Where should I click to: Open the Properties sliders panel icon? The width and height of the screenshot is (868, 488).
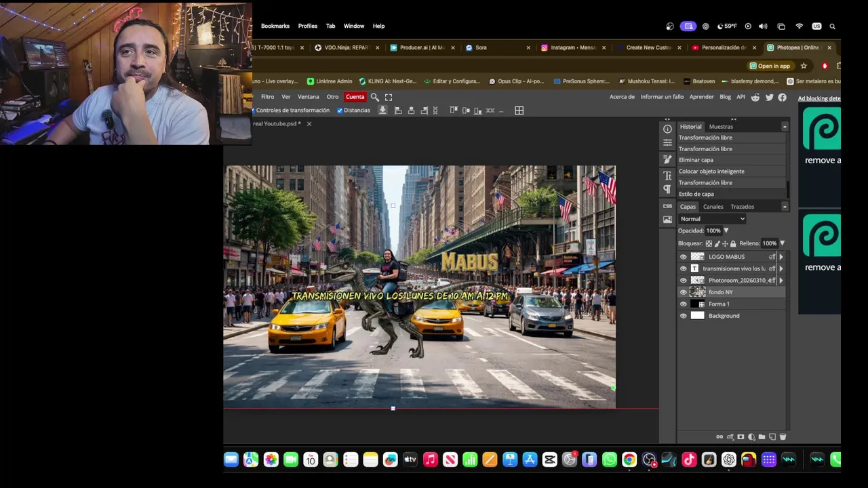point(667,142)
